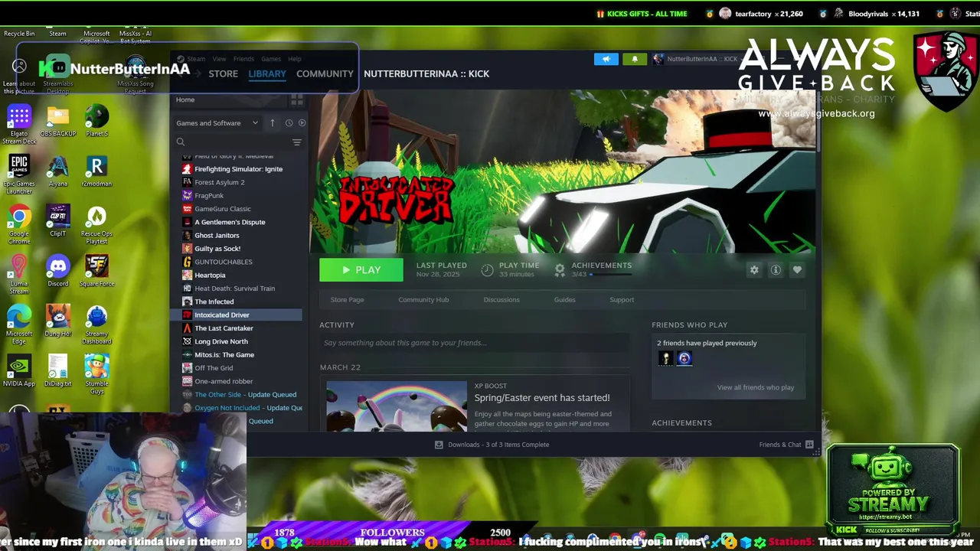The height and width of the screenshot is (551, 980).
Task: Switch to LIBRARY tab in Steam
Action: click(x=267, y=73)
